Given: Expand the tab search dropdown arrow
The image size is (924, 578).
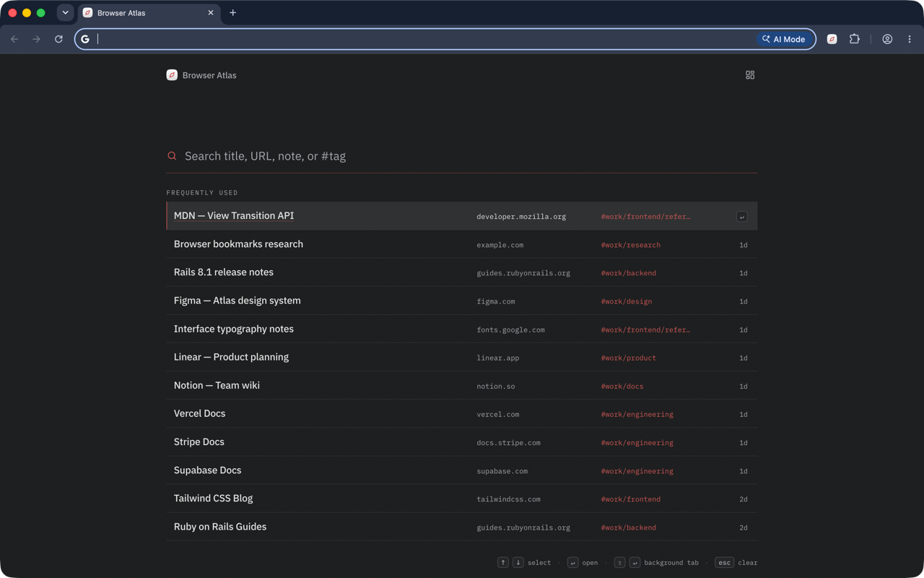Looking at the screenshot, I should (x=65, y=13).
